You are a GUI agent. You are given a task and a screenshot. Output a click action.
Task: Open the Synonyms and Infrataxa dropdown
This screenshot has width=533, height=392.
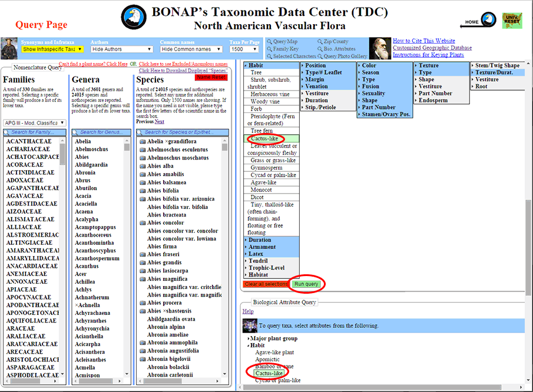tap(52, 49)
